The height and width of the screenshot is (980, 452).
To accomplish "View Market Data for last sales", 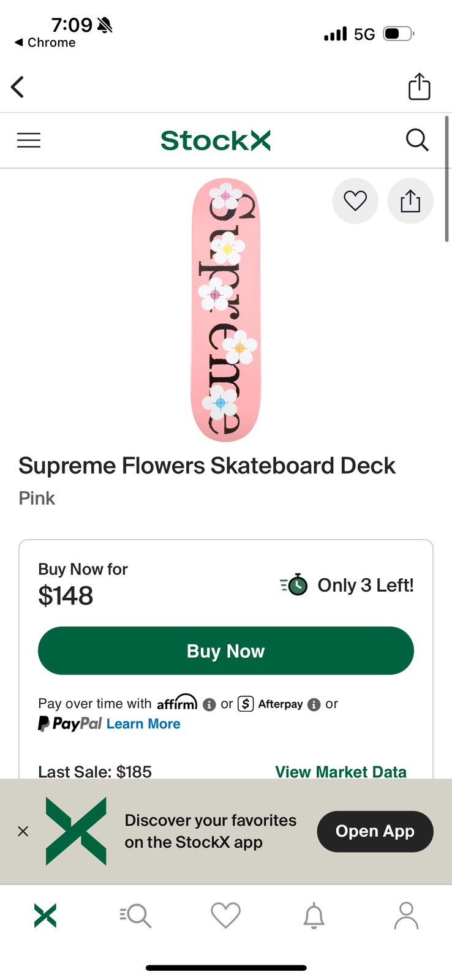I will [341, 772].
